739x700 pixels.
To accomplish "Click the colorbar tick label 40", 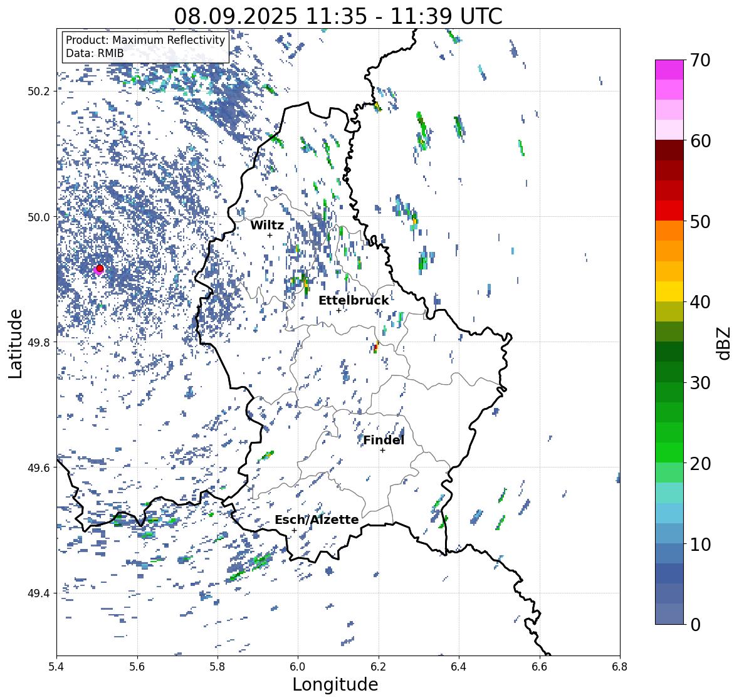I will tap(700, 303).
